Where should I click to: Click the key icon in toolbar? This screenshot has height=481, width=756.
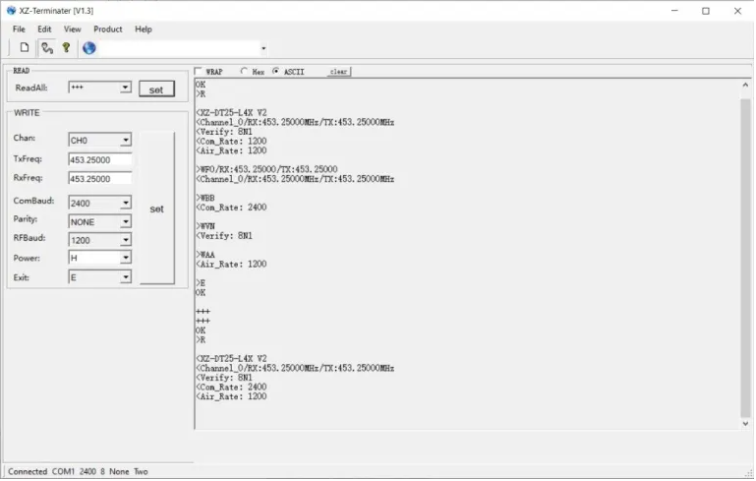point(66,48)
